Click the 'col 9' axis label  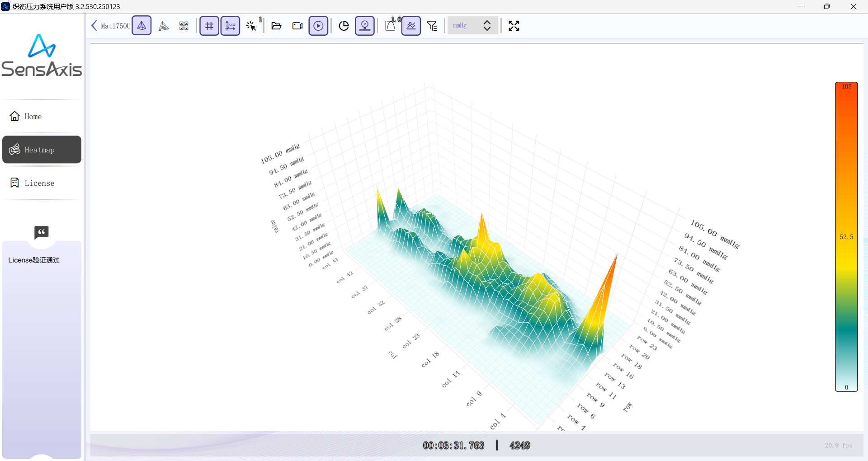tap(474, 399)
